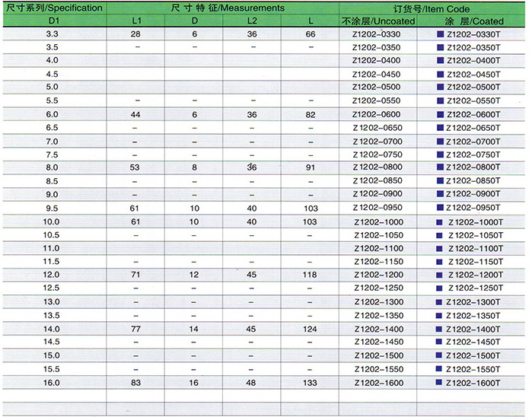532x417 pixels.
Task: Click blue square beside Z1202-0330T
Action: pyautogui.click(x=441, y=34)
